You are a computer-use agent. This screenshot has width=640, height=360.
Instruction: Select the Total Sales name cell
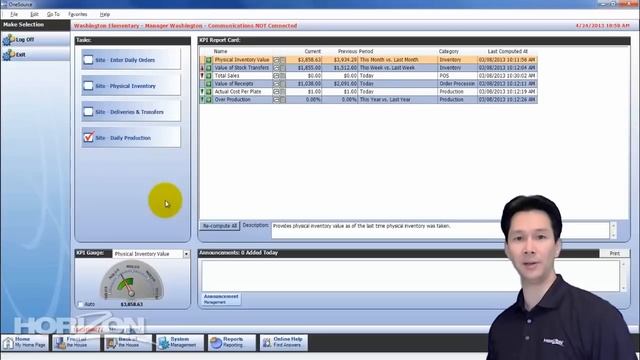coord(242,76)
